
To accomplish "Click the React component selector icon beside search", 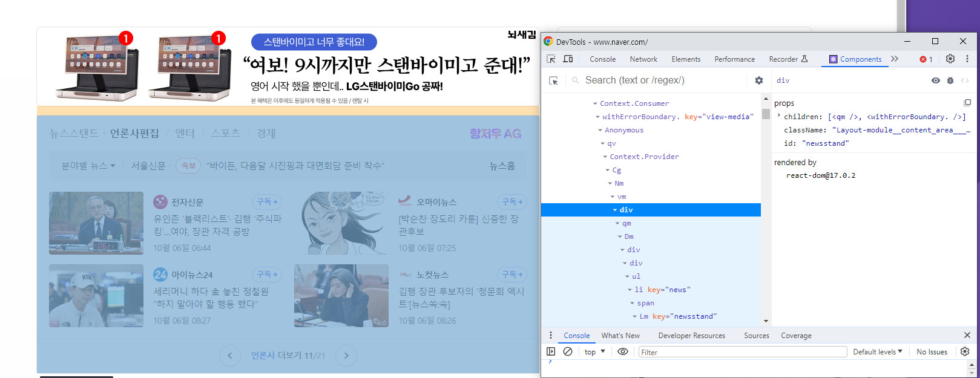I will coord(553,80).
